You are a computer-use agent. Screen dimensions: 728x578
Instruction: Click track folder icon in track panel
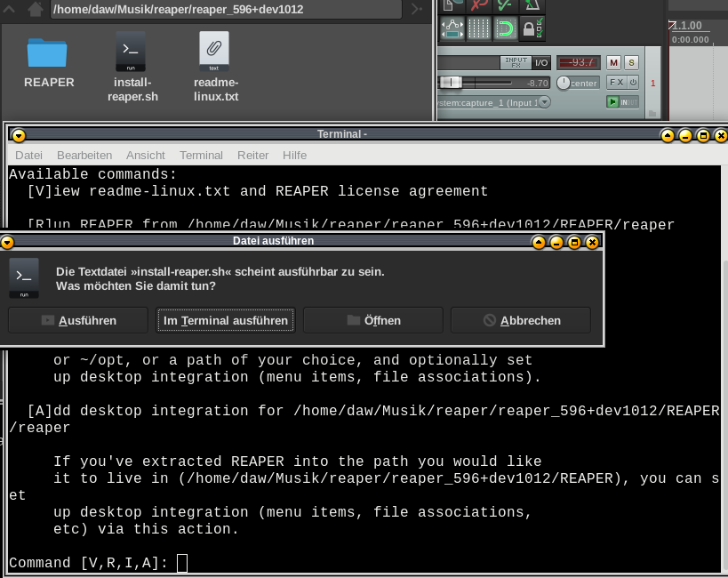[x=652, y=113]
